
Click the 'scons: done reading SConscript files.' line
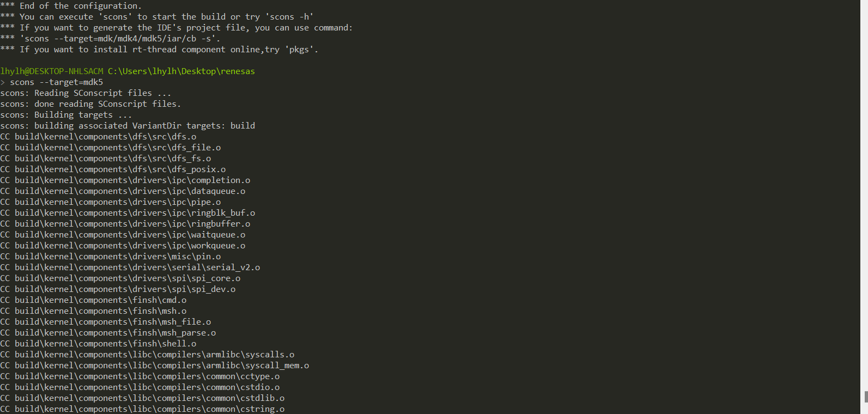[x=90, y=104]
